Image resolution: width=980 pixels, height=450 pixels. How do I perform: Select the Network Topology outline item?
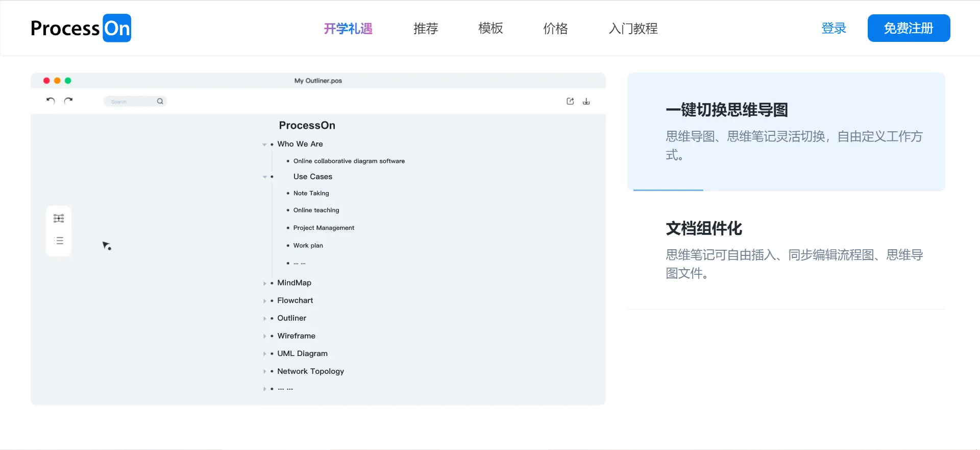[311, 371]
